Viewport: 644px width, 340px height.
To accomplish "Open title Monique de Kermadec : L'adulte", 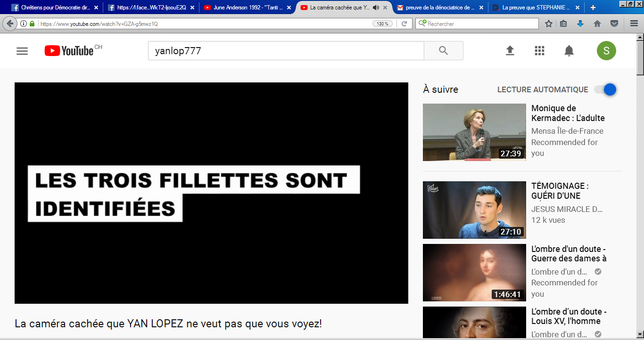I will [568, 113].
